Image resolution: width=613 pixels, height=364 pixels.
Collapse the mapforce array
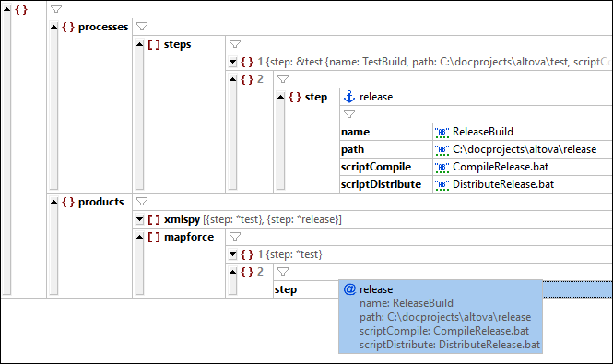139,237
